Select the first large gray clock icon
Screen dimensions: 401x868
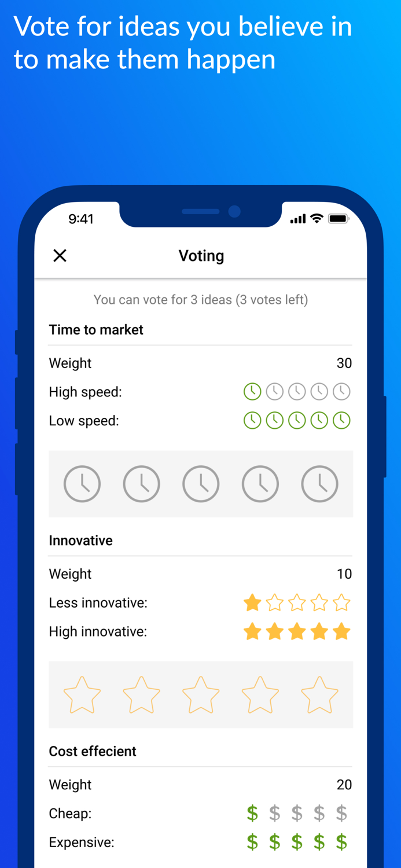(82, 484)
